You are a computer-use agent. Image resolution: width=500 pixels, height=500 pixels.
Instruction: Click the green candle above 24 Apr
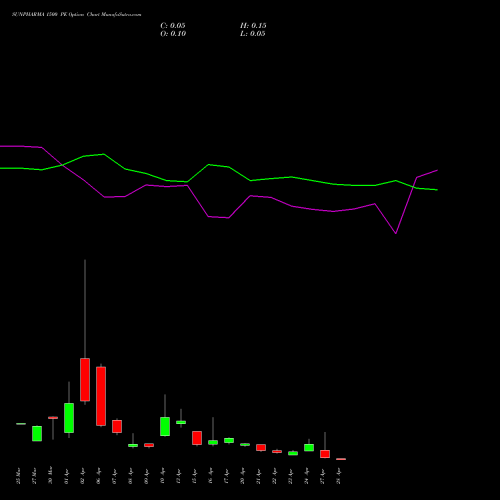[309, 448]
